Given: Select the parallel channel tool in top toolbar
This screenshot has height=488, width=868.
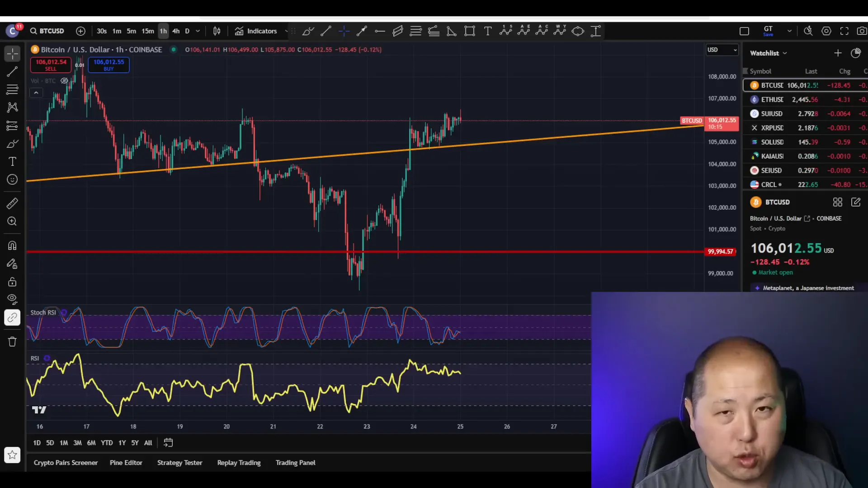Looking at the screenshot, I should pyautogui.click(x=398, y=31).
